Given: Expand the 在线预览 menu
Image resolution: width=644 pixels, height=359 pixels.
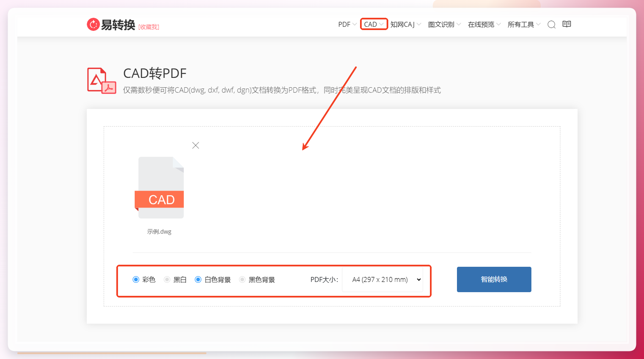Looking at the screenshot, I should coord(484,25).
